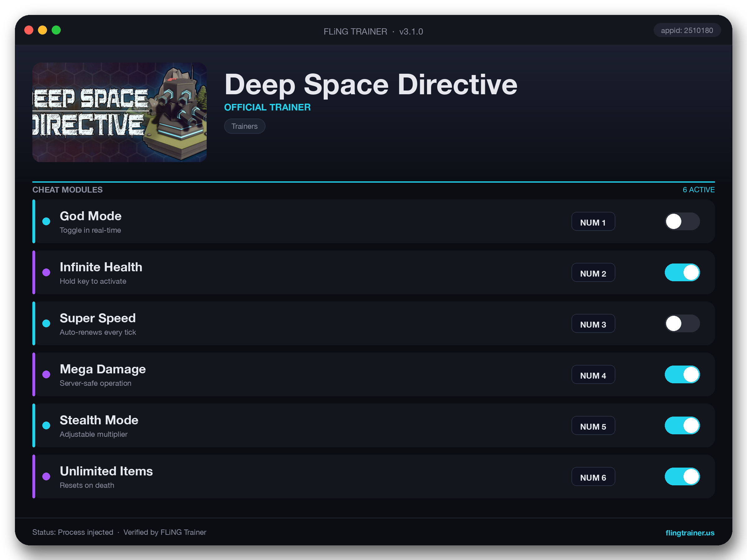
Task: Click the purple dot beside Unlimited Items
Action: [46, 476]
